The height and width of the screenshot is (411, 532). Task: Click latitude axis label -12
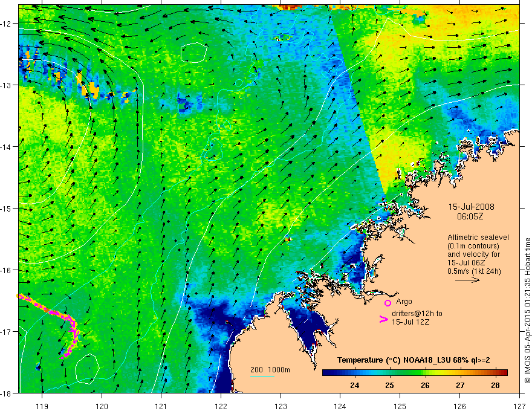7,24
